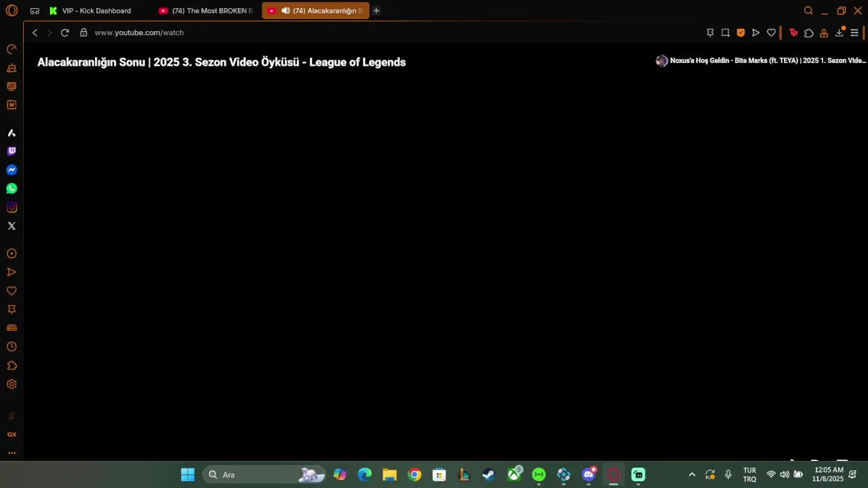Open Instagram in the sidebar
The width and height of the screenshot is (868, 488).
click(x=12, y=207)
